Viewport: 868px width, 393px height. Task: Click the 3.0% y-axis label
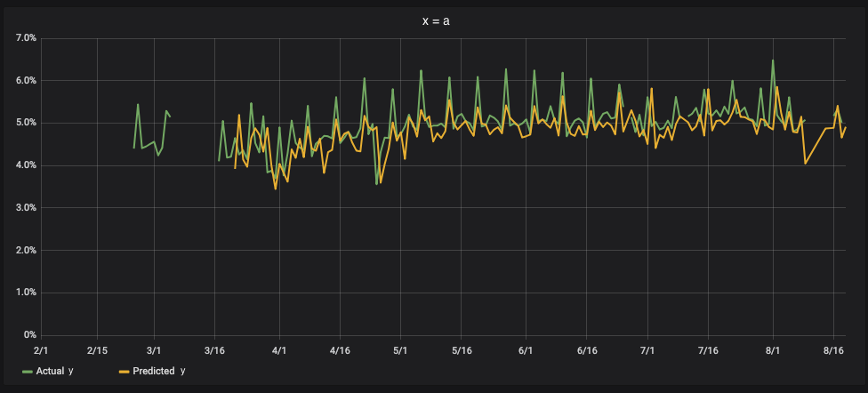(27, 208)
